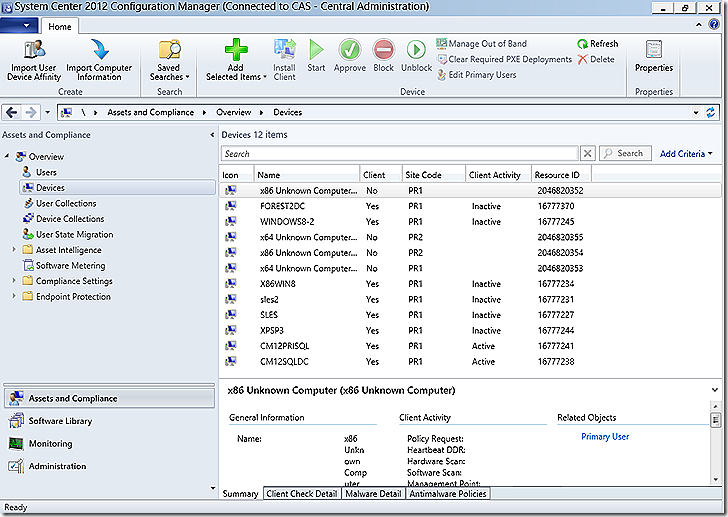Image resolution: width=728 pixels, height=517 pixels.
Task: Expand the Asset Intelligence tree node
Action: 15,250
